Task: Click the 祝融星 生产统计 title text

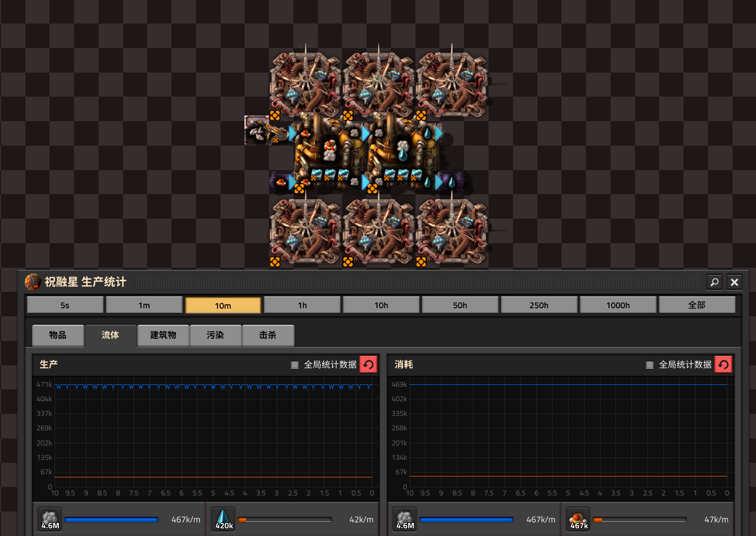Action: click(x=85, y=282)
